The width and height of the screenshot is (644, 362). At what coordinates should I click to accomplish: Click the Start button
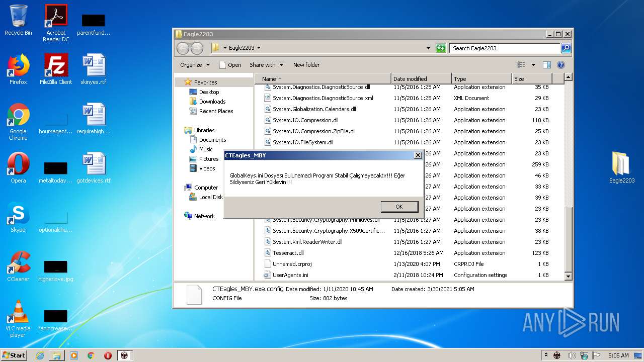point(14,355)
